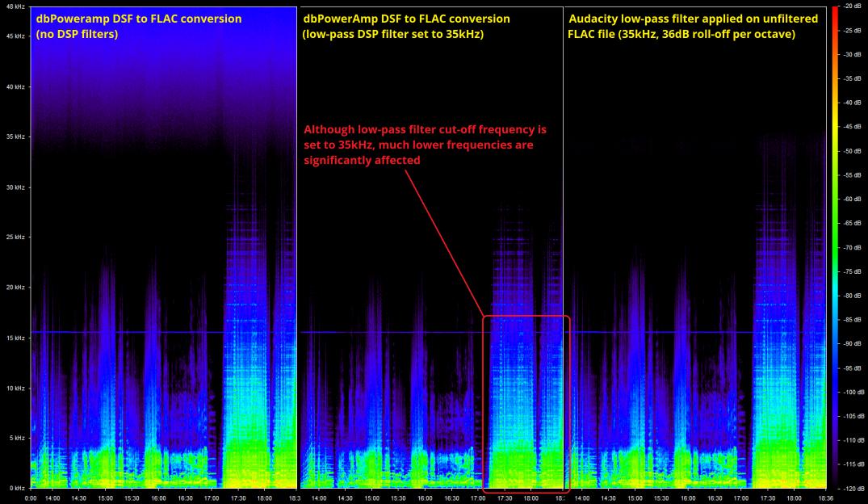Click the 5 kHz frequency axis label
Viewport: 868px width, 504px height.
pos(15,439)
